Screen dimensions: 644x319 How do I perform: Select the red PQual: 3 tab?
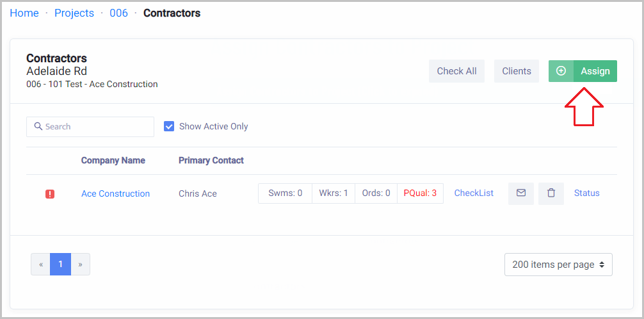pyautogui.click(x=420, y=193)
